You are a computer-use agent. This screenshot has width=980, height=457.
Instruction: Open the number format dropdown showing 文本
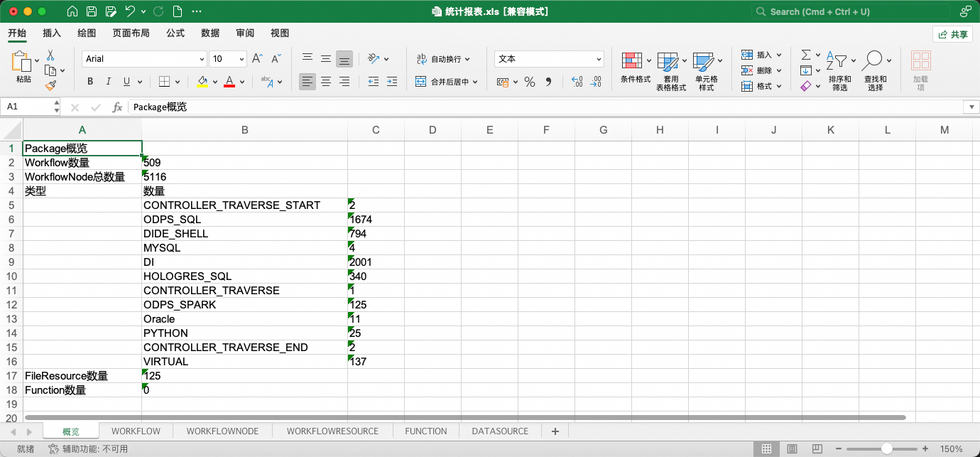tap(599, 59)
